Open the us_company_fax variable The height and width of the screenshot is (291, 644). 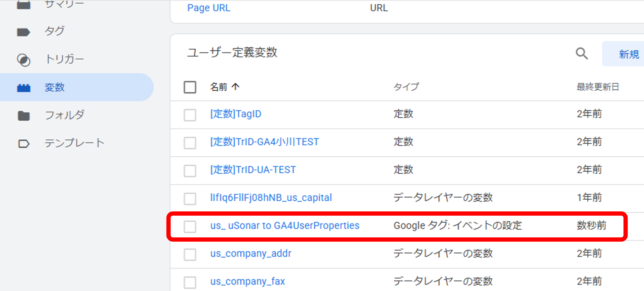pyautogui.click(x=247, y=281)
